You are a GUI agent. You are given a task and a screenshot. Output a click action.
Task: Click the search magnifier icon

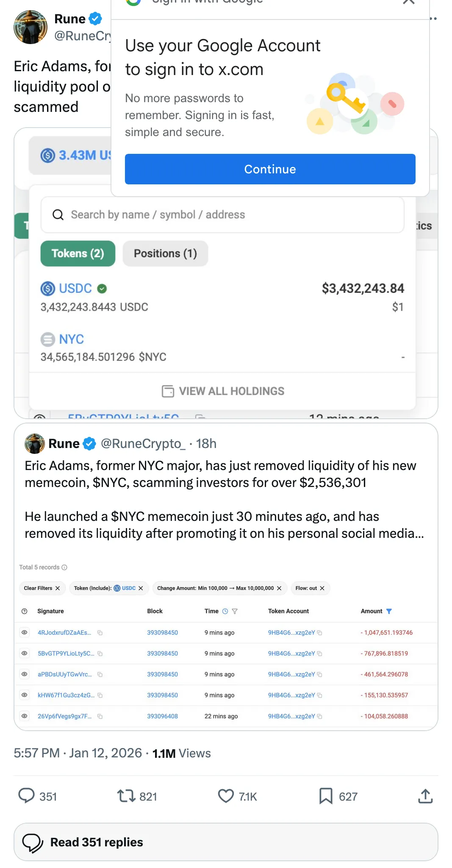[58, 215]
